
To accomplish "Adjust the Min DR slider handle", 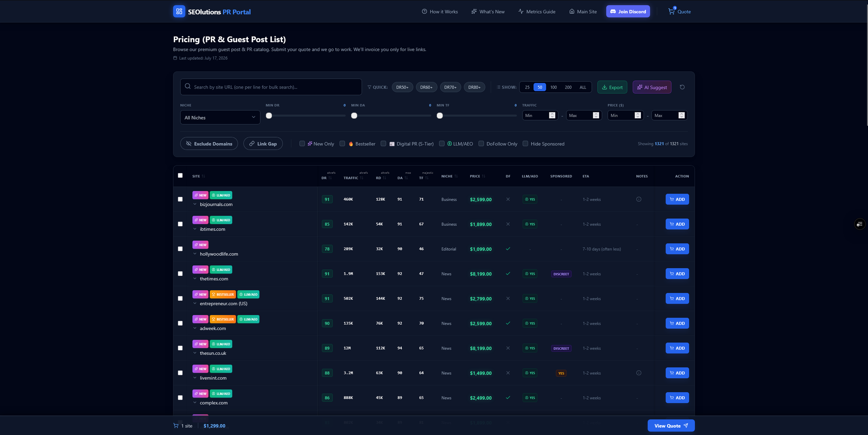I will coord(269,116).
